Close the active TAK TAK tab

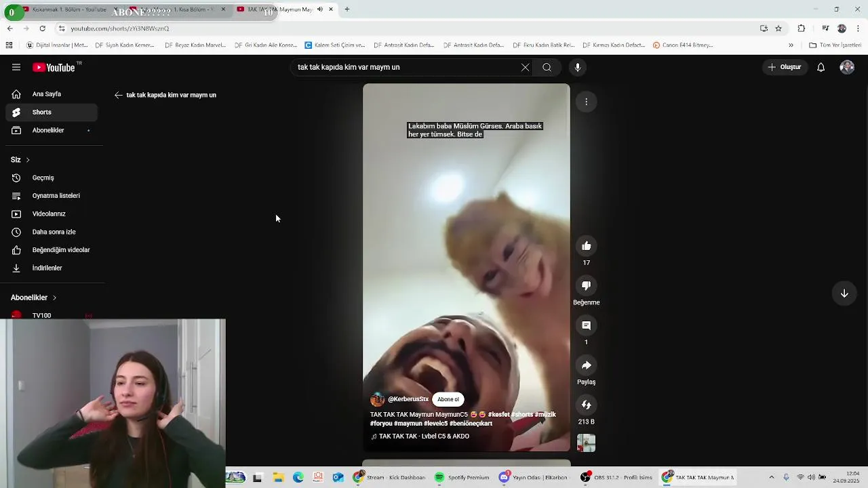point(331,9)
